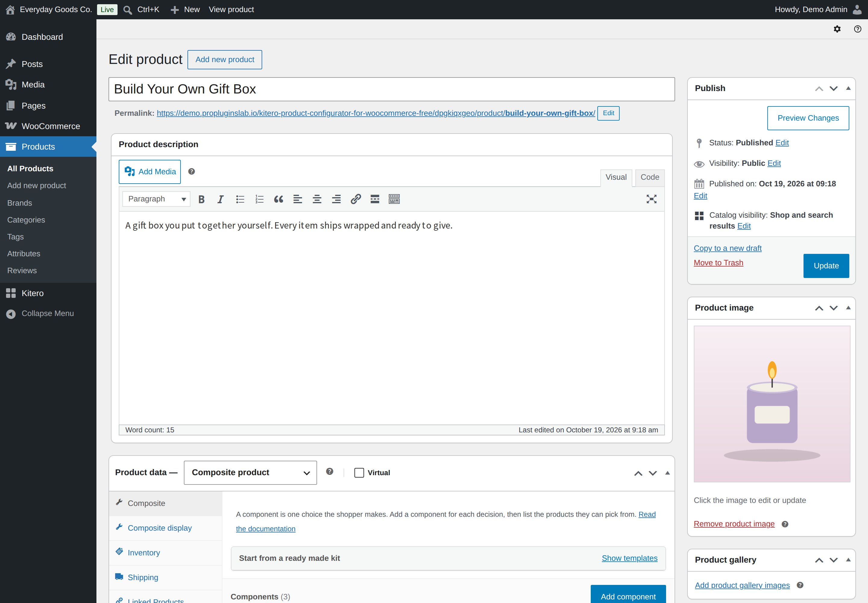The height and width of the screenshot is (603, 868).
Task: Move Product gallery panel up
Action: pos(819,560)
